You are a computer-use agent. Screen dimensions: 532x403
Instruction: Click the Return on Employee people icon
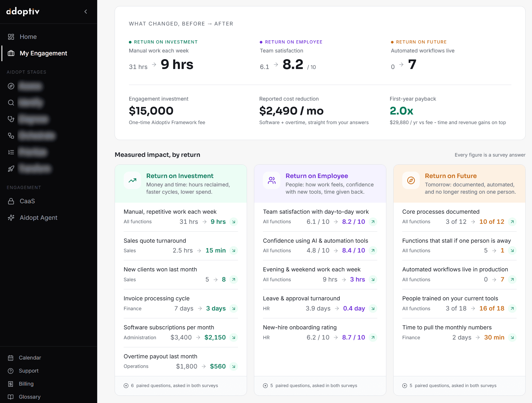coord(272,180)
